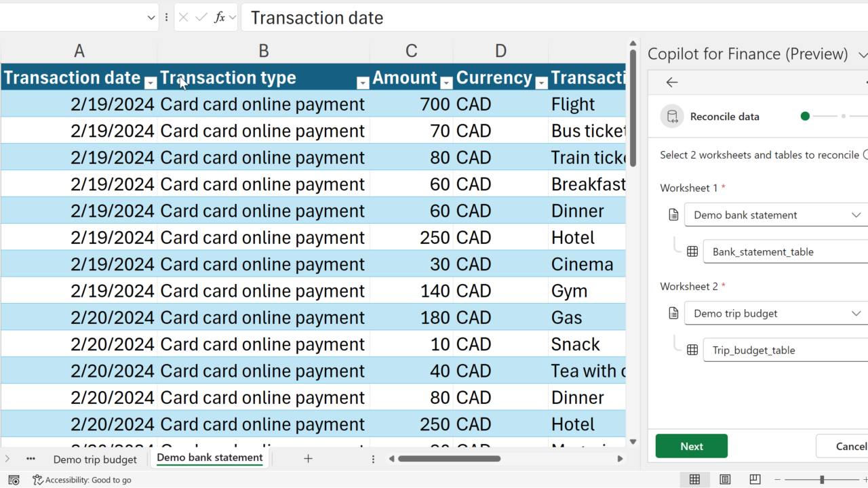Switch to Demo trip budget sheet tab
868x488 pixels.
click(x=95, y=460)
